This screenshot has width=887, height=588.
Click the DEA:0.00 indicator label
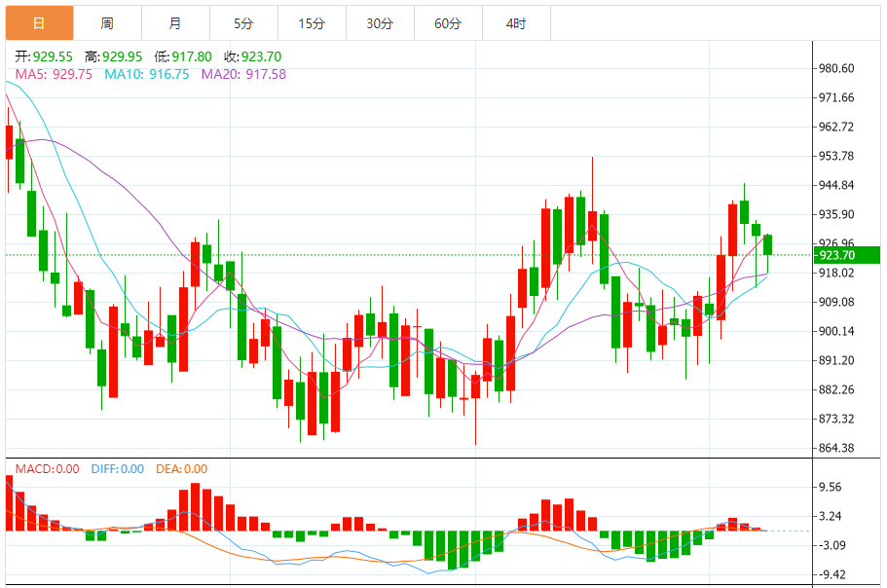181,468
